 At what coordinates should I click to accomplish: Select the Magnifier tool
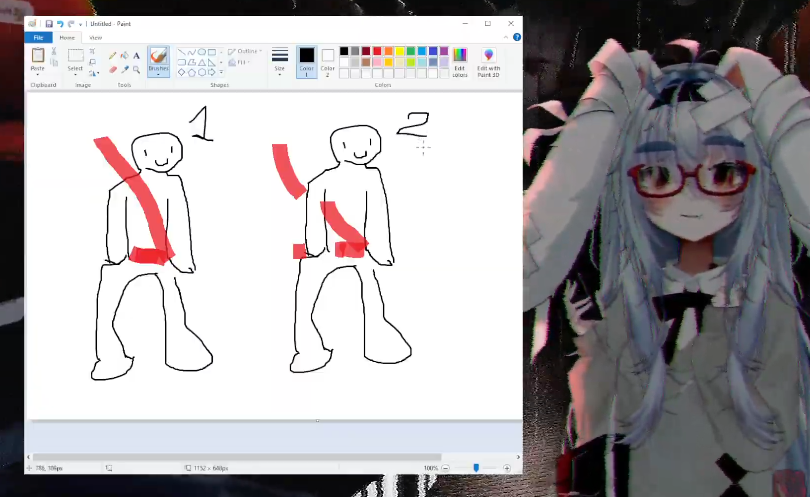(136, 69)
